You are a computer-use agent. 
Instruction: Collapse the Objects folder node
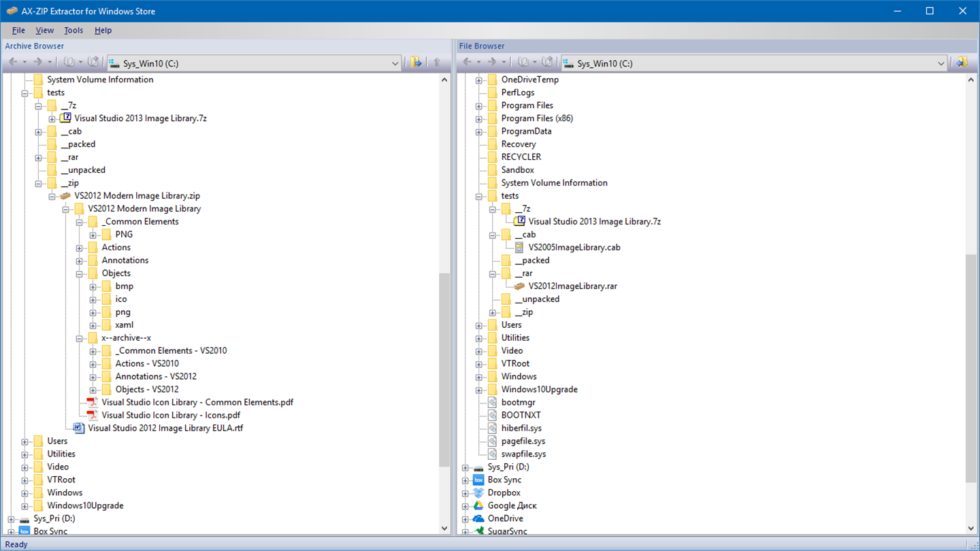click(80, 274)
